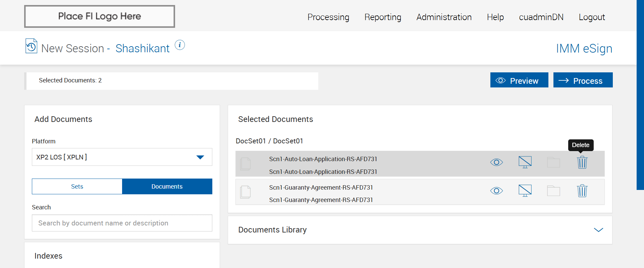View the Auto-Loan-Application document via eye icon
The height and width of the screenshot is (268, 644).
coord(496,162)
